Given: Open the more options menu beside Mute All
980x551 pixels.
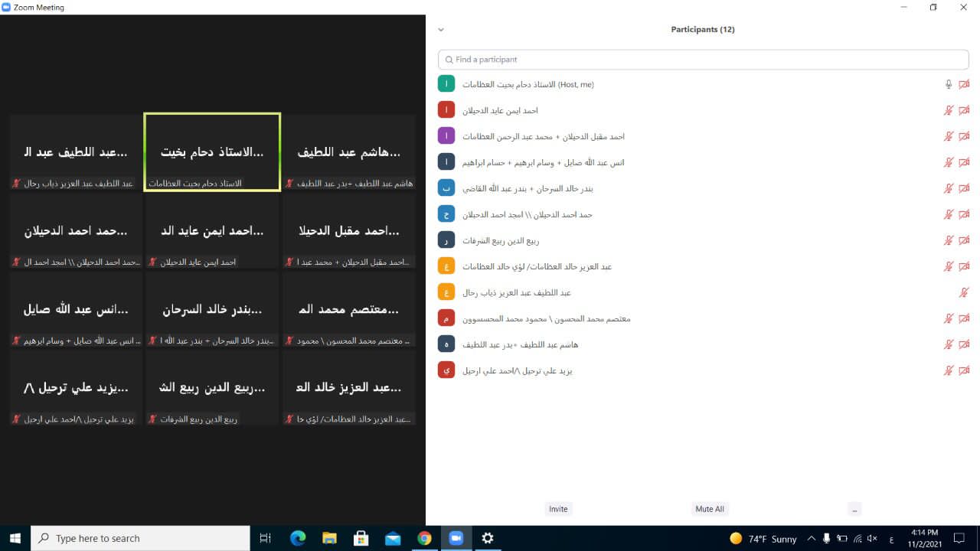Looking at the screenshot, I should 854,509.
